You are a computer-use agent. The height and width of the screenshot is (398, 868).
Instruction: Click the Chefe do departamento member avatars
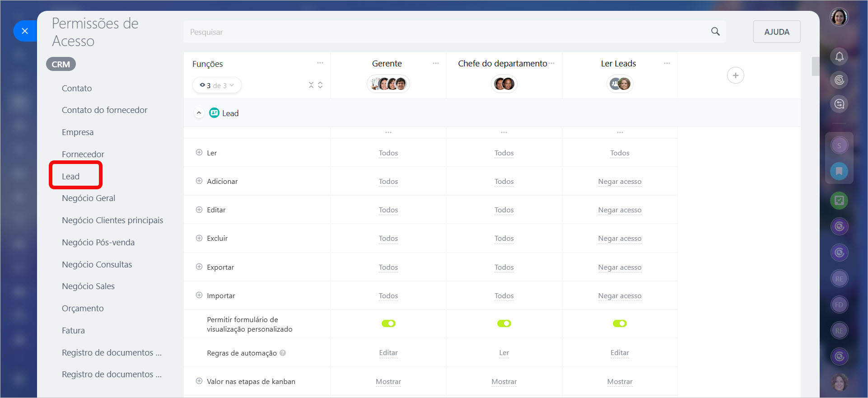[504, 84]
